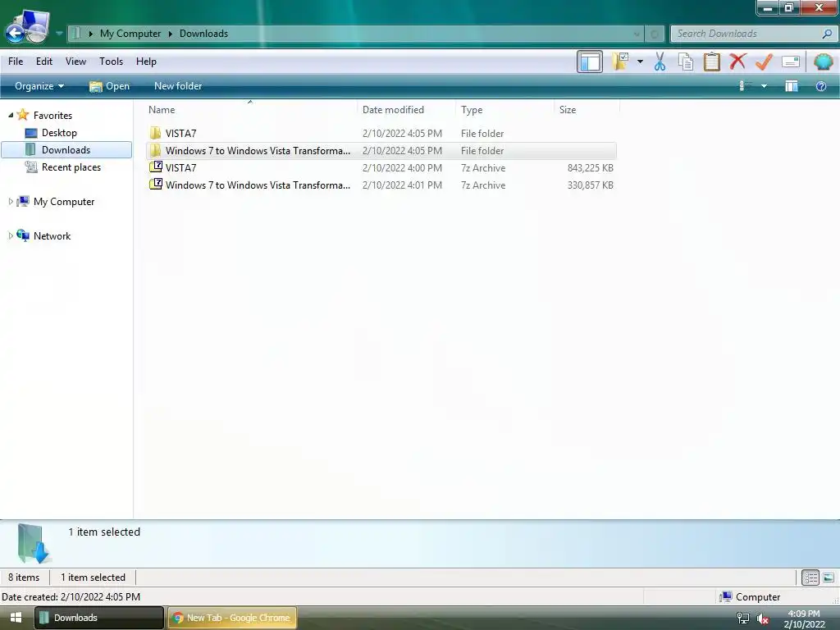The width and height of the screenshot is (840, 630).
Task: Copy selection with the Copy icon
Action: coord(686,62)
